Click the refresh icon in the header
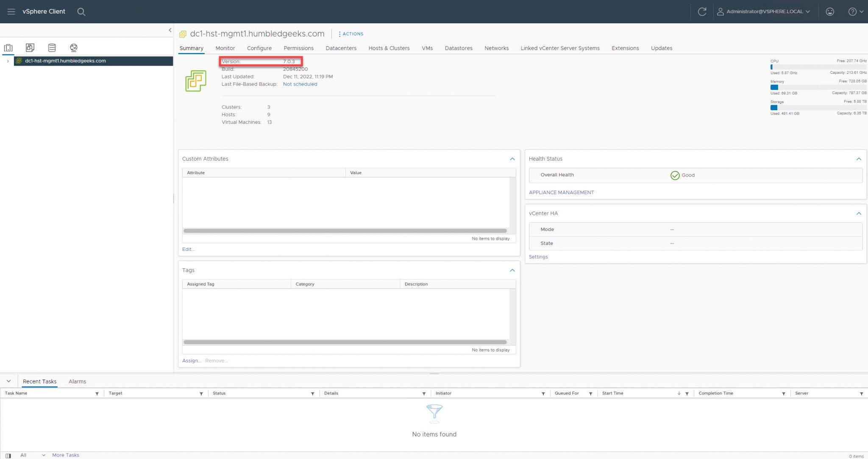The width and height of the screenshot is (868, 459). pos(702,11)
